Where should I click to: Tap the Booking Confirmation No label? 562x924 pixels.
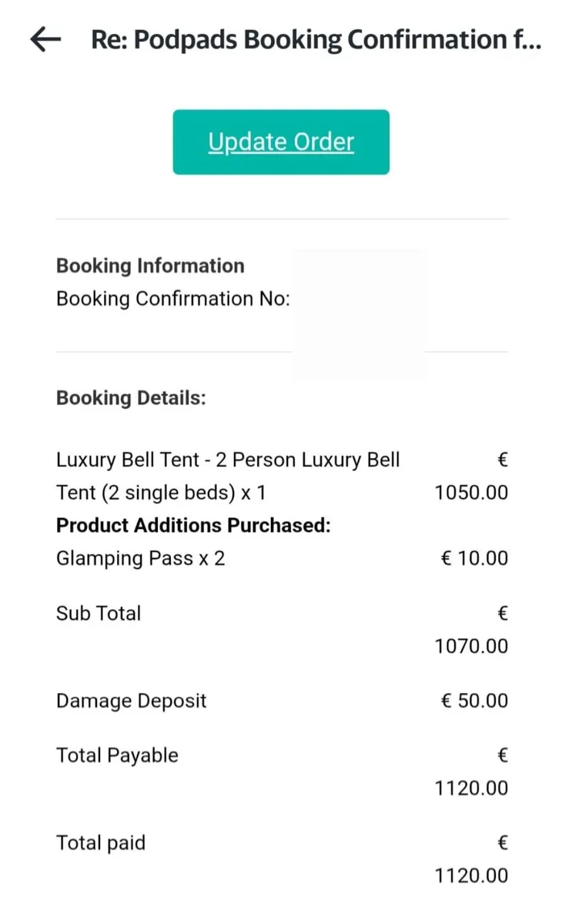click(173, 299)
